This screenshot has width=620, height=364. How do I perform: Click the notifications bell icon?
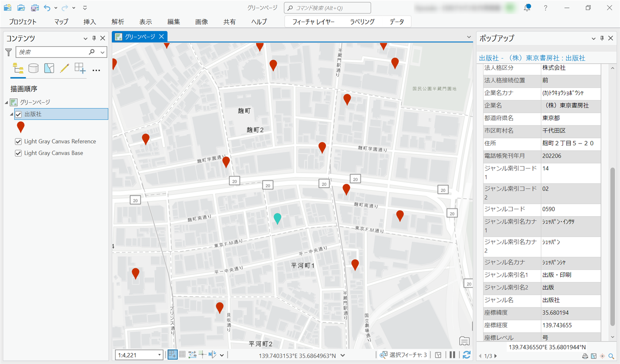click(x=527, y=8)
